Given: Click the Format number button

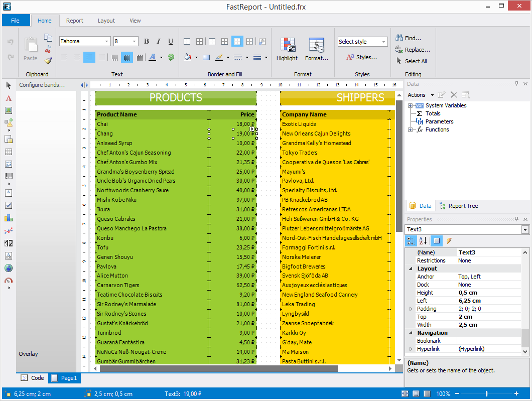Looking at the screenshot, I should click(x=317, y=48).
